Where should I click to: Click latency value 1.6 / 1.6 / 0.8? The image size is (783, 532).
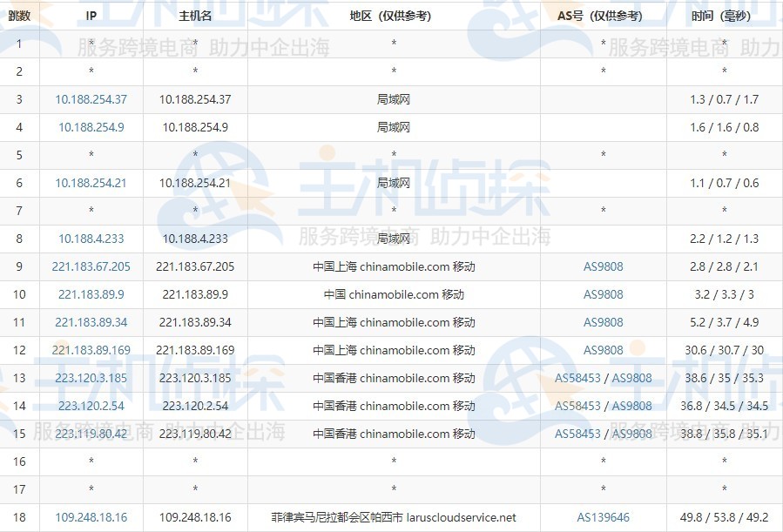724,127
